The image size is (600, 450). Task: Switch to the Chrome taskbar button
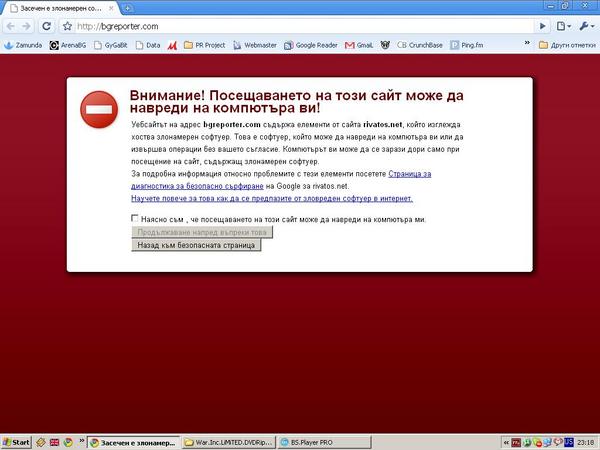pos(134,443)
